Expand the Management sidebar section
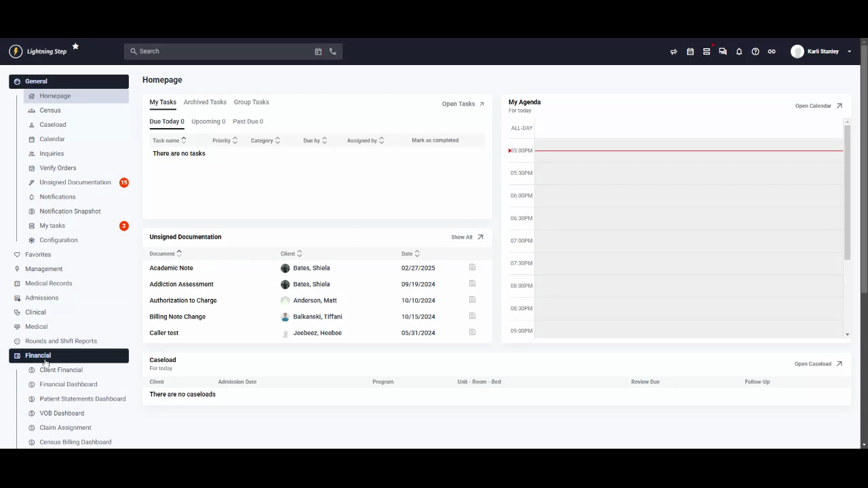Image resolution: width=868 pixels, height=488 pixels. (44, 269)
